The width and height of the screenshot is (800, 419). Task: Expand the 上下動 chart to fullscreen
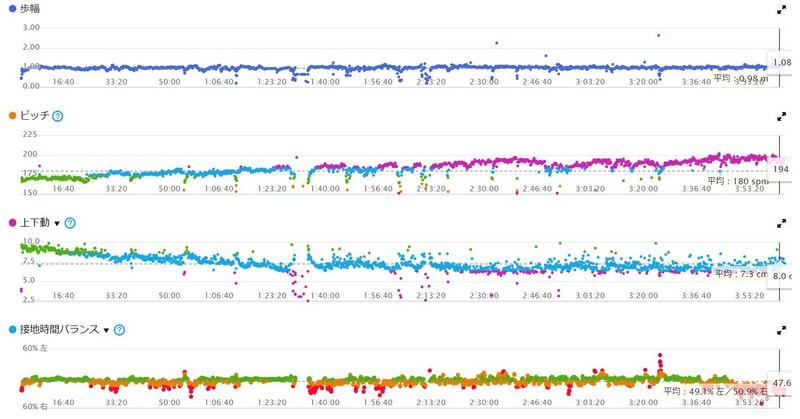click(780, 221)
